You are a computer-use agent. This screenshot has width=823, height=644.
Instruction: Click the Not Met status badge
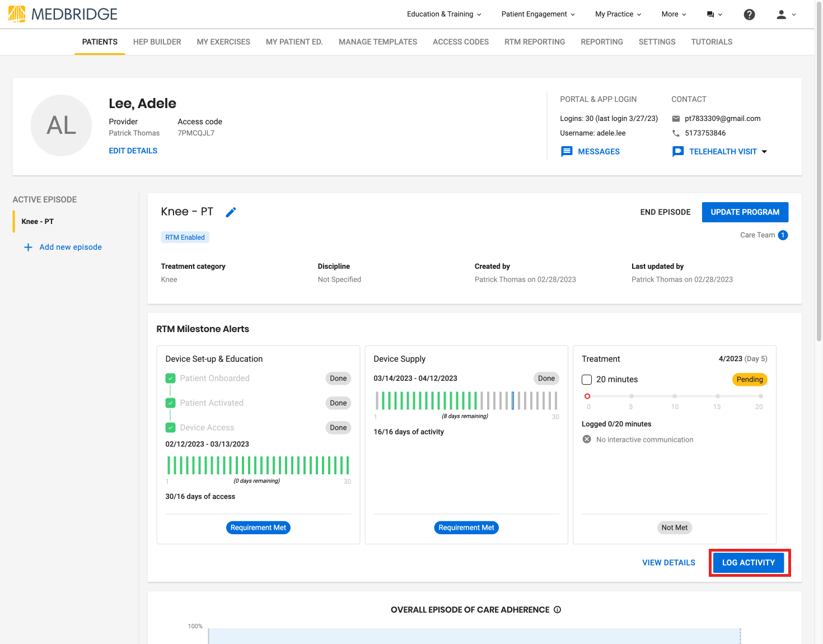pyautogui.click(x=675, y=528)
